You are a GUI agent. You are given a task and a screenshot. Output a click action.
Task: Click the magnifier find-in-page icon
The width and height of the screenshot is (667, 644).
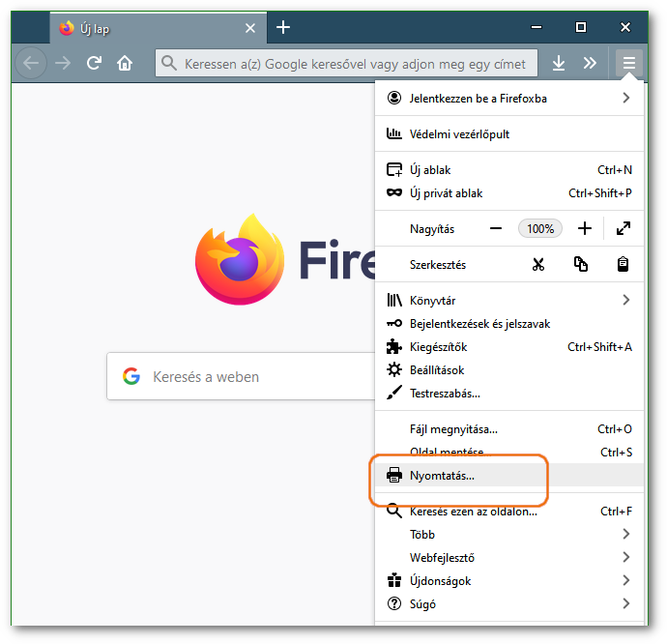click(x=393, y=511)
